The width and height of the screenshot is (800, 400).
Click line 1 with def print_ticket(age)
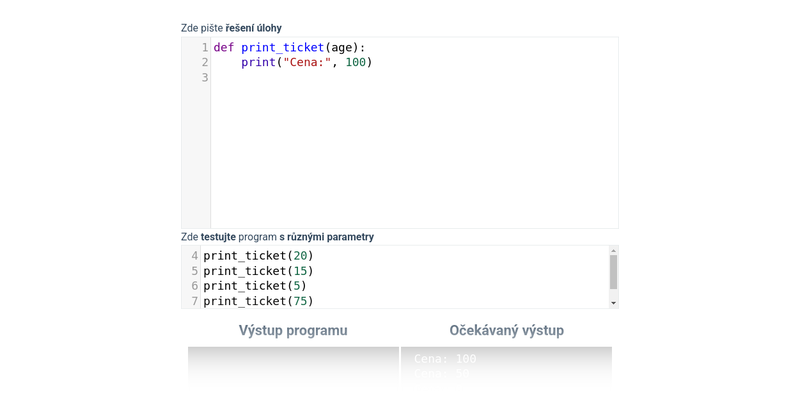(x=289, y=47)
